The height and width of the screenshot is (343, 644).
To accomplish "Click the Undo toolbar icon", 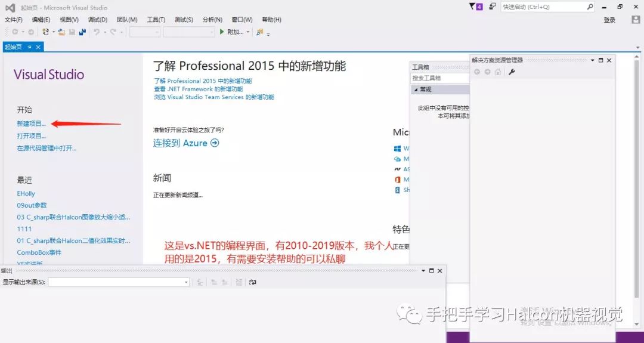I will click(x=97, y=32).
